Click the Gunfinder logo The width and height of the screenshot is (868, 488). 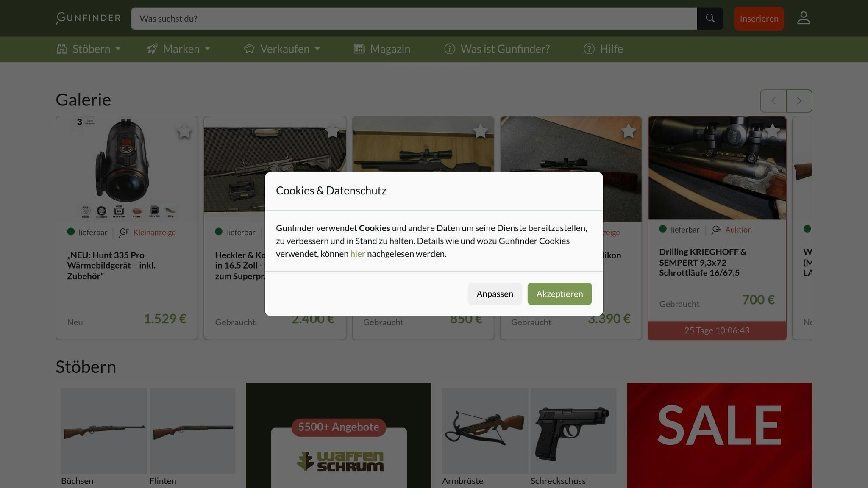[x=87, y=18]
